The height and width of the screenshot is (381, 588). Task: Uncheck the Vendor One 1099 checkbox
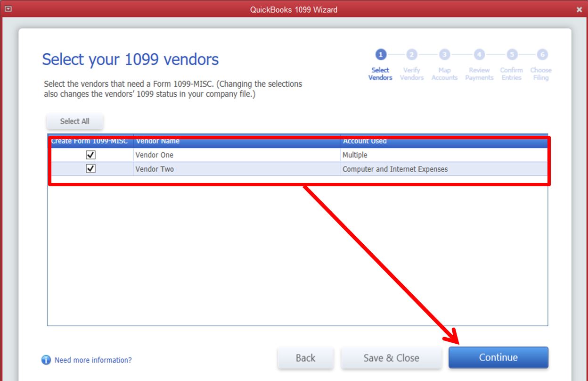point(91,155)
